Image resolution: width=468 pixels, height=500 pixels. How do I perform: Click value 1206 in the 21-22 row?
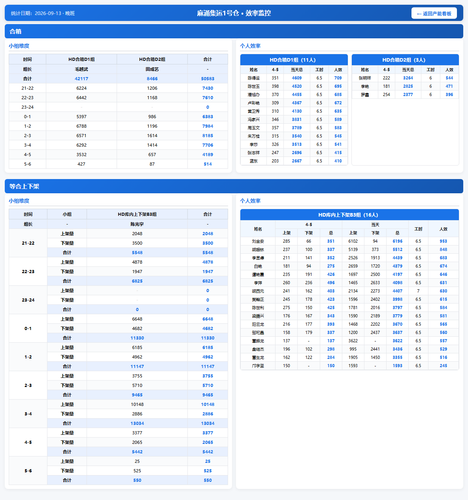(152, 88)
